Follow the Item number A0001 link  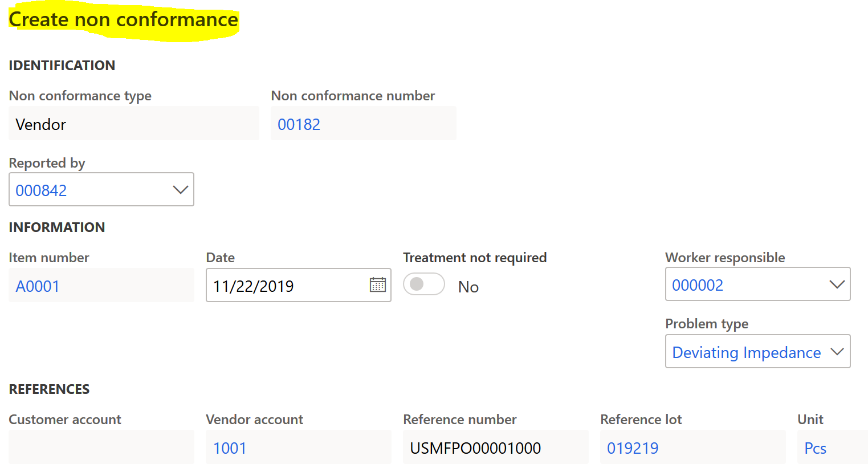pyautogui.click(x=38, y=286)
